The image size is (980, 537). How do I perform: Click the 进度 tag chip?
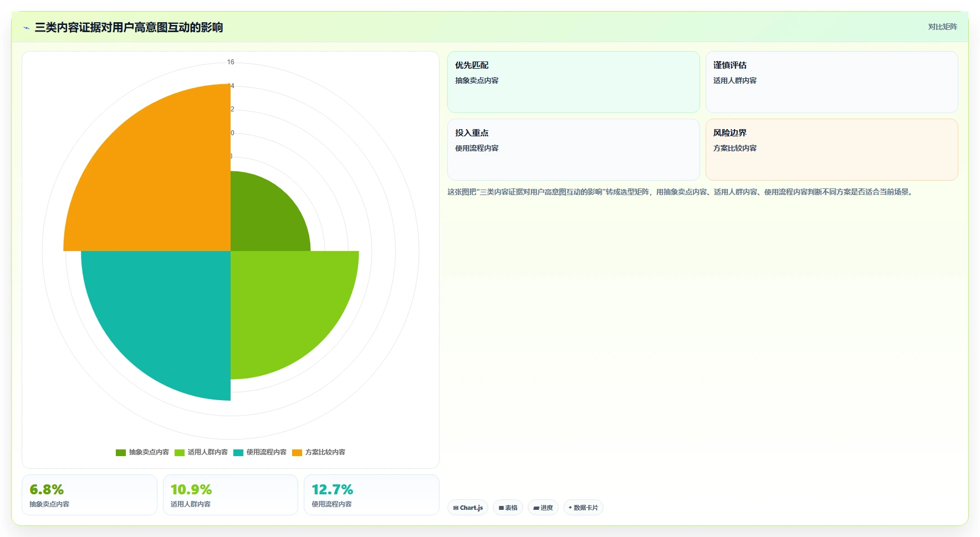[x=543, y=508]
